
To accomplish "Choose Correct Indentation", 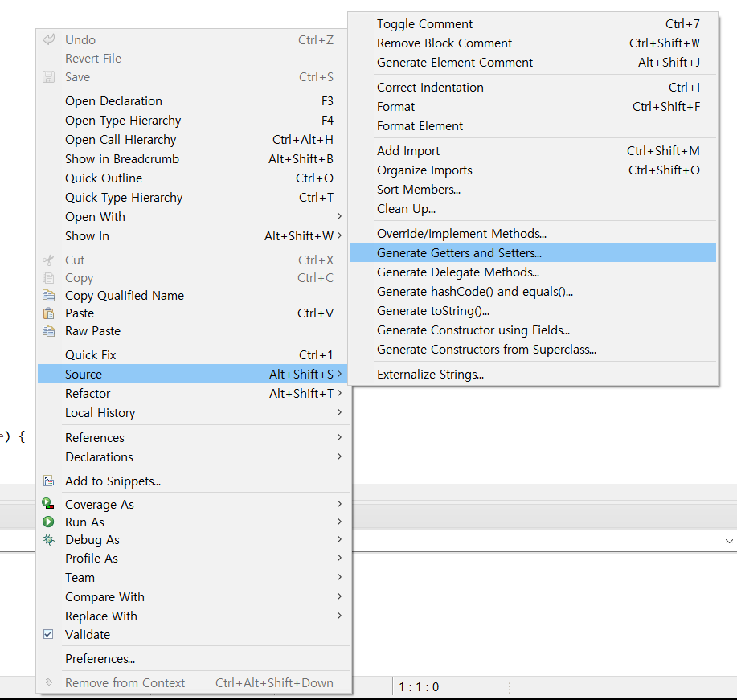I will tap(533, 88).
